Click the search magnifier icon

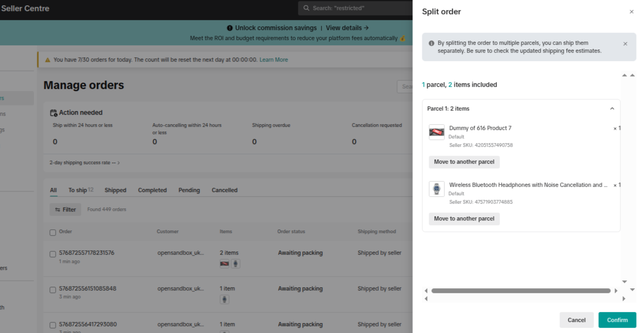[x=306, y=8]
